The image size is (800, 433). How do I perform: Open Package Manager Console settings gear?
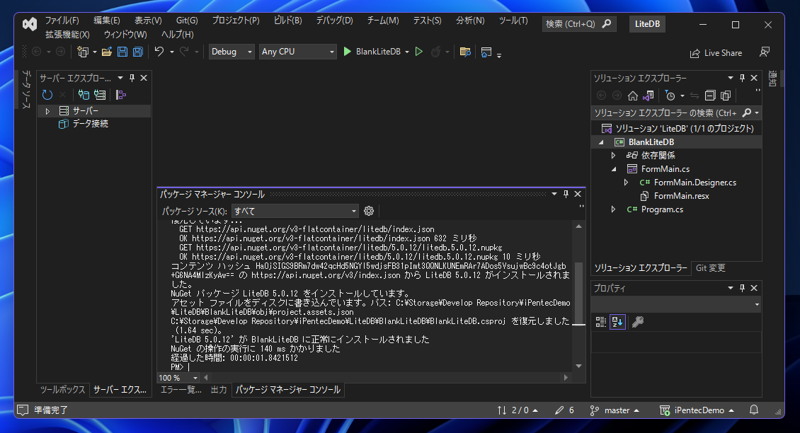click(x=369, y=211)
